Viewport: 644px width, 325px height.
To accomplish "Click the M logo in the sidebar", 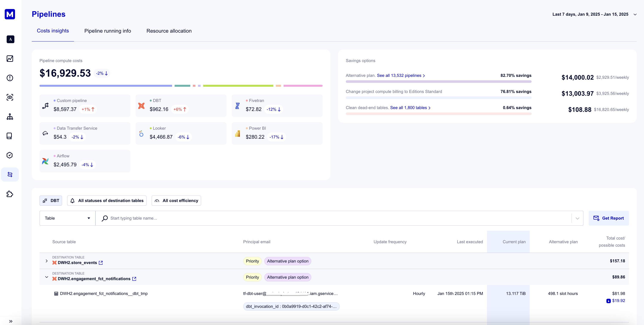I will tap(10, 14).
